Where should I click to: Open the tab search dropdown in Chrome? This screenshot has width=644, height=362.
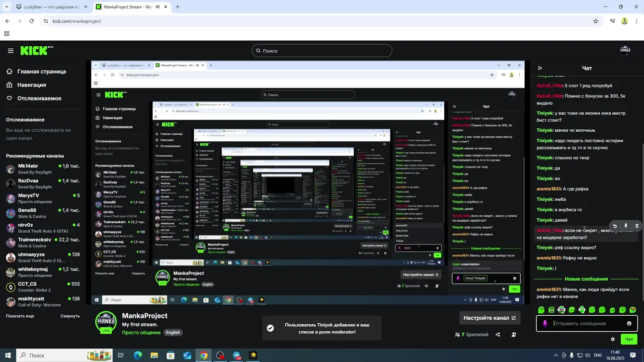[x=7, y=7]
